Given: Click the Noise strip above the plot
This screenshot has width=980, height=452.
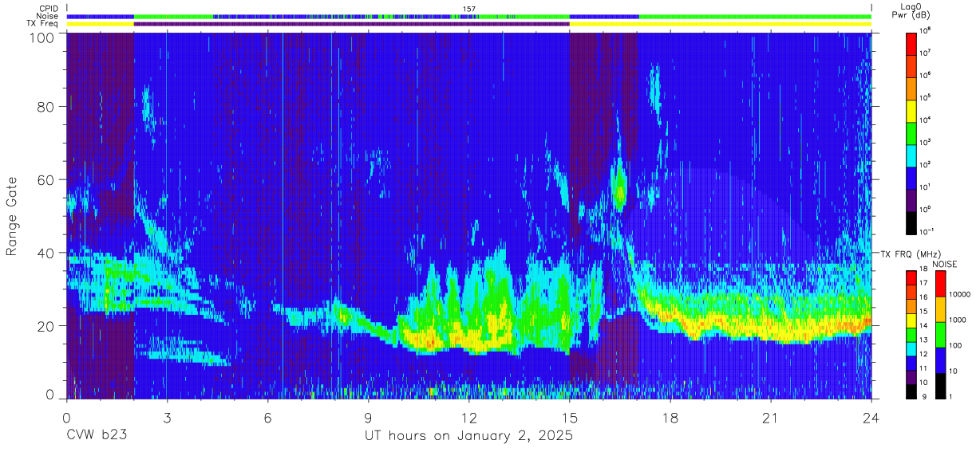Looking at the screenshot, I should 468,16.
